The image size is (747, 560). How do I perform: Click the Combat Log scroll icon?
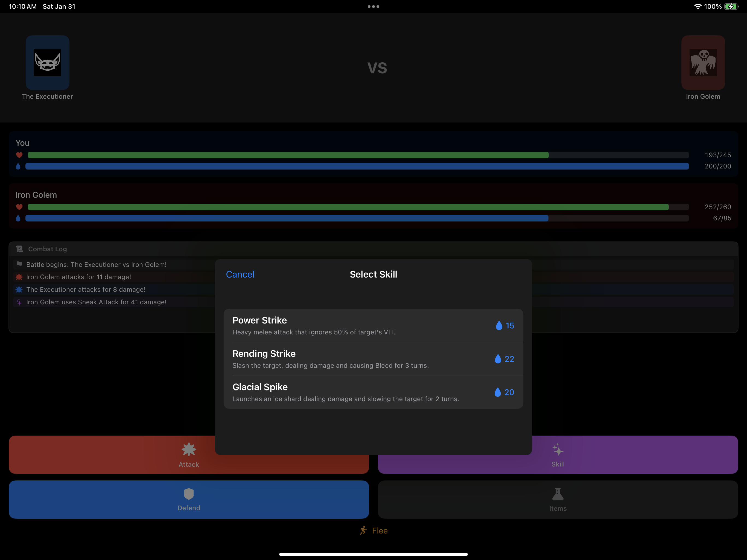pos(20,249)
